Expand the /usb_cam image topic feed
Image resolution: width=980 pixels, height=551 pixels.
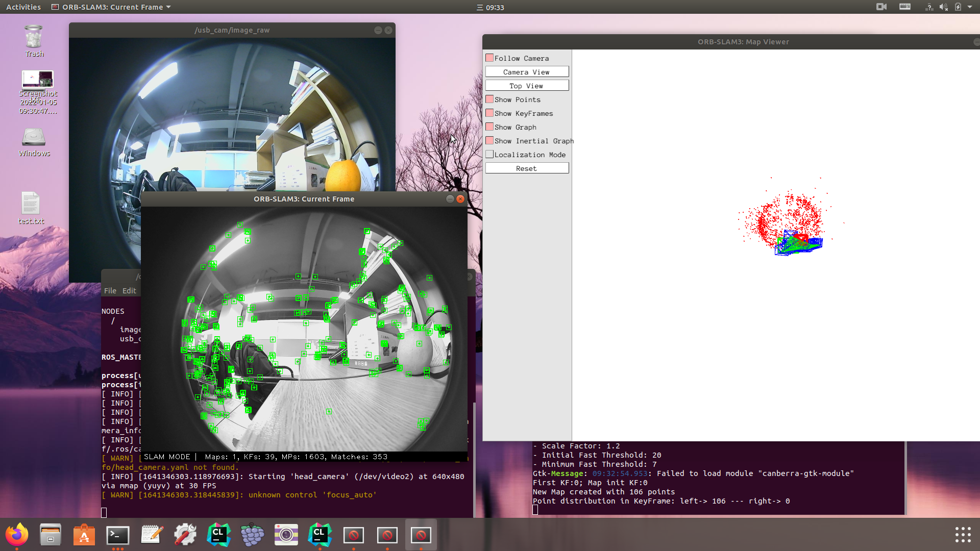[232, 30]
